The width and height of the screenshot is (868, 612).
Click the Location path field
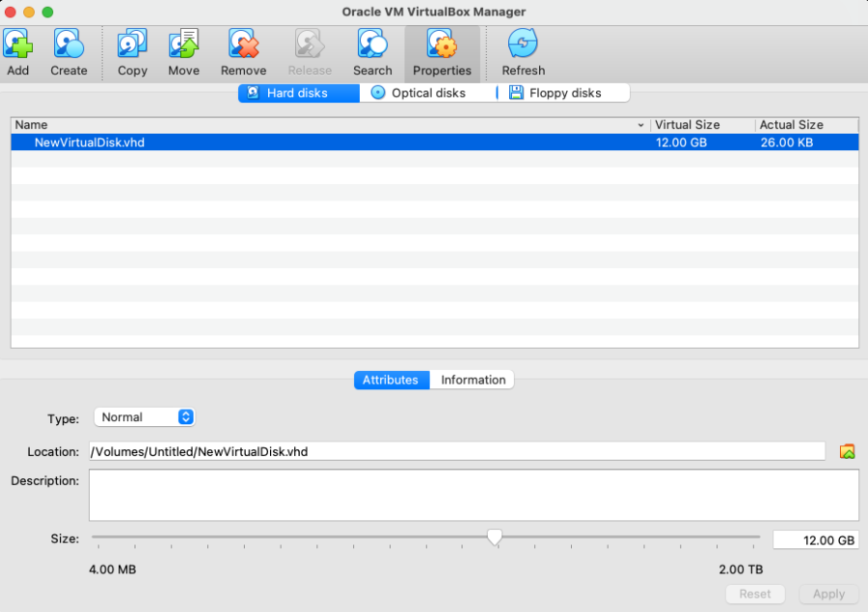[457, 451]
